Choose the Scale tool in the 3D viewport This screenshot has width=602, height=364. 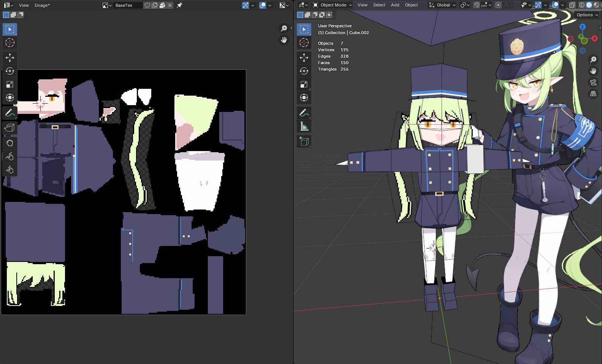pos(304,84)
